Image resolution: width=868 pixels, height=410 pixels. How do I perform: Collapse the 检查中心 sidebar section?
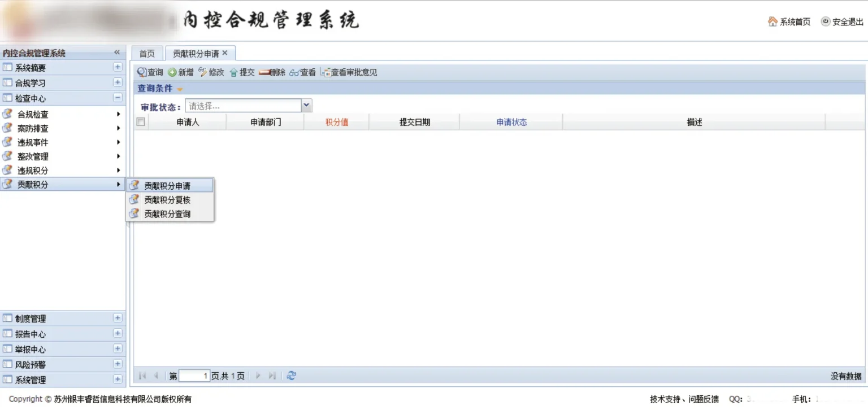tap(118, 98)
